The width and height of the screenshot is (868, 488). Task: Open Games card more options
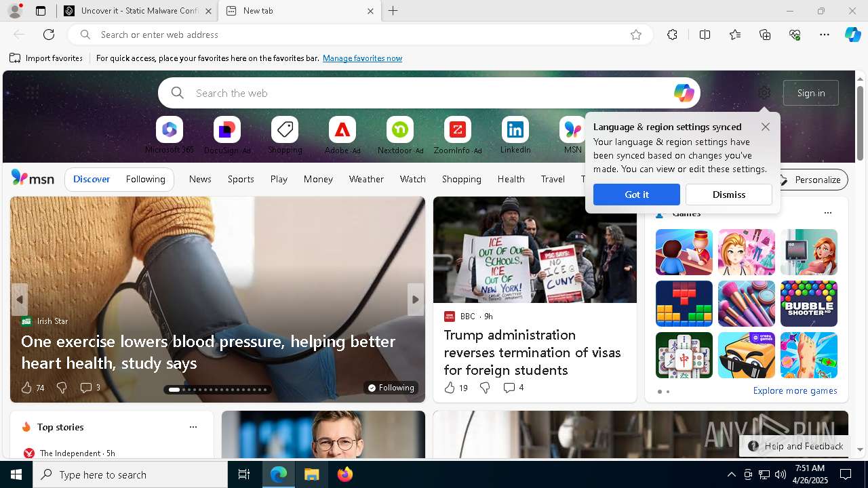click(x=827, y=213)
